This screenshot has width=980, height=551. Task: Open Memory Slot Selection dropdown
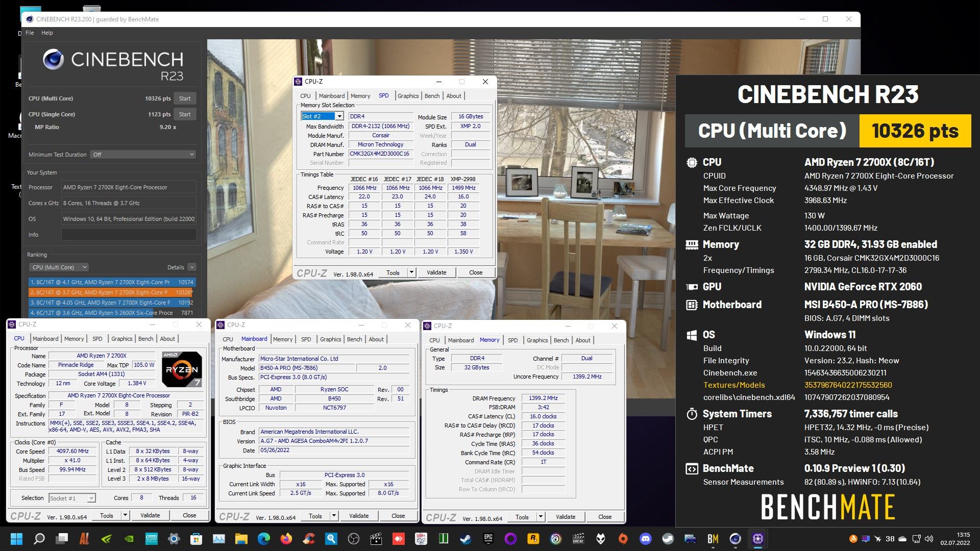pyautogui.click(x=339, y=116)
